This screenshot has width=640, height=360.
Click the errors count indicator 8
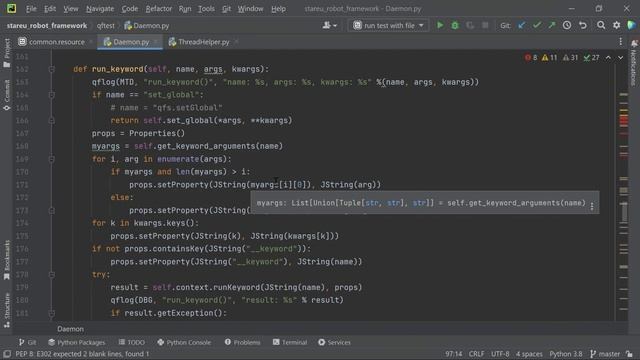[531, 58]
